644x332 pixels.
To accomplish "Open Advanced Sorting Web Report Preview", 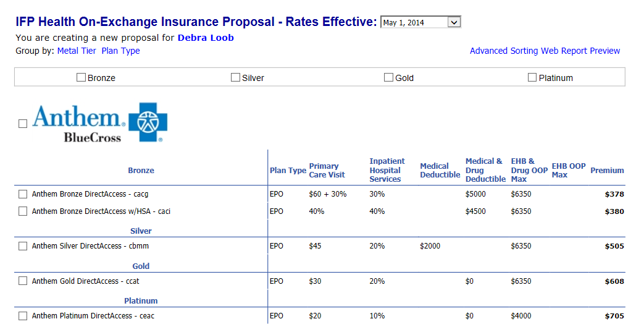I will click(545, 51).
